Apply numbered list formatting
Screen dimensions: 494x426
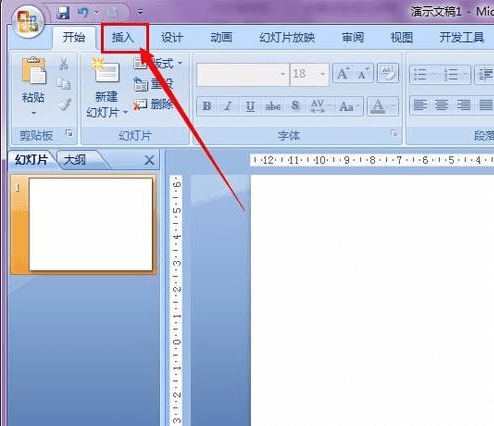[451, 75]
